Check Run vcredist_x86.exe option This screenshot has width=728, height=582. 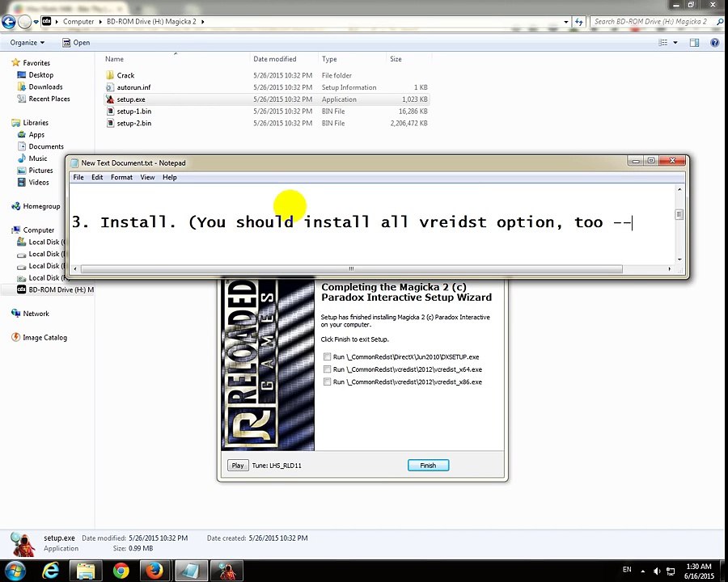click(328, 382)
